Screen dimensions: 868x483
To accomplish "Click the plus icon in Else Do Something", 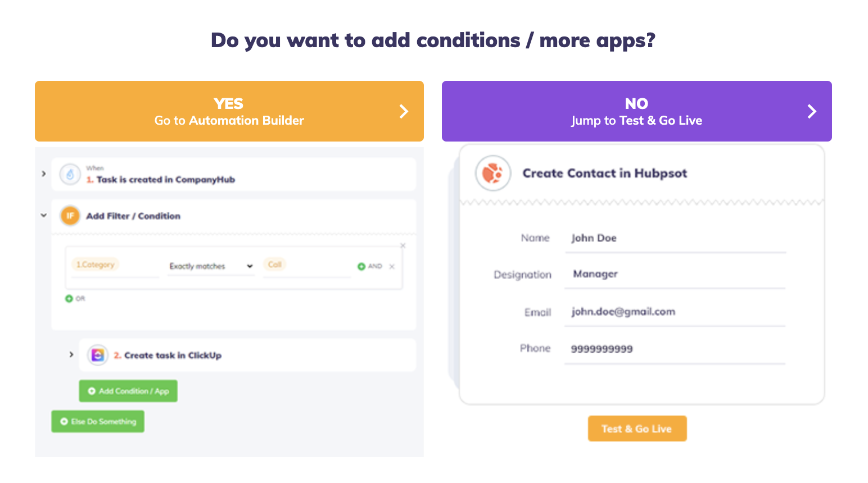I will 64,421.
